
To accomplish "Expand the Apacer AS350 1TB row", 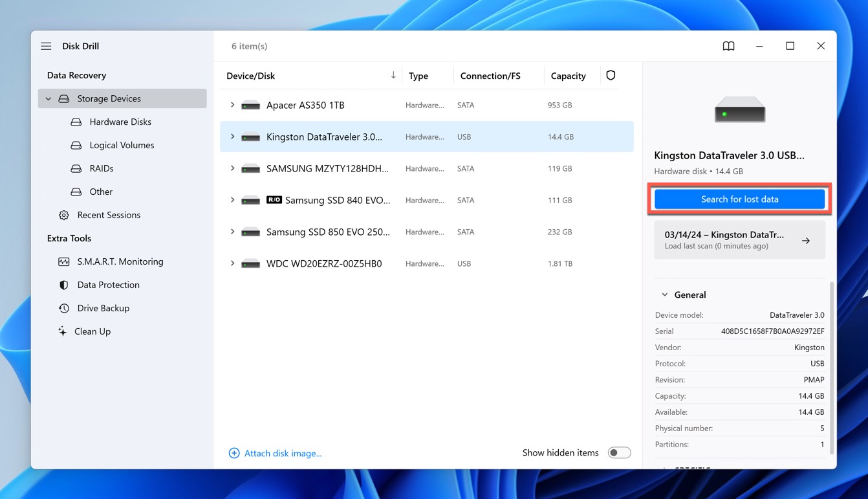I will tap(232, 105).
